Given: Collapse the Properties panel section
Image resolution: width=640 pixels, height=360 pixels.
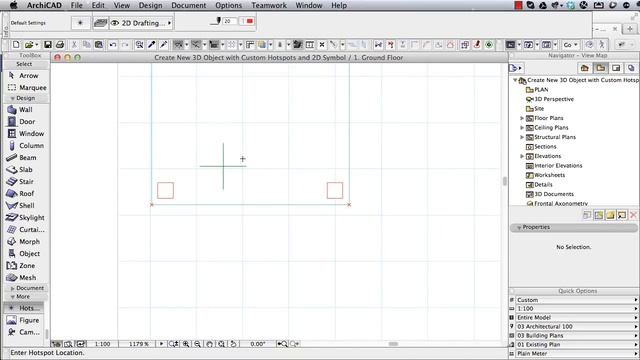Looking at the screenshot, I should [519, 228].
